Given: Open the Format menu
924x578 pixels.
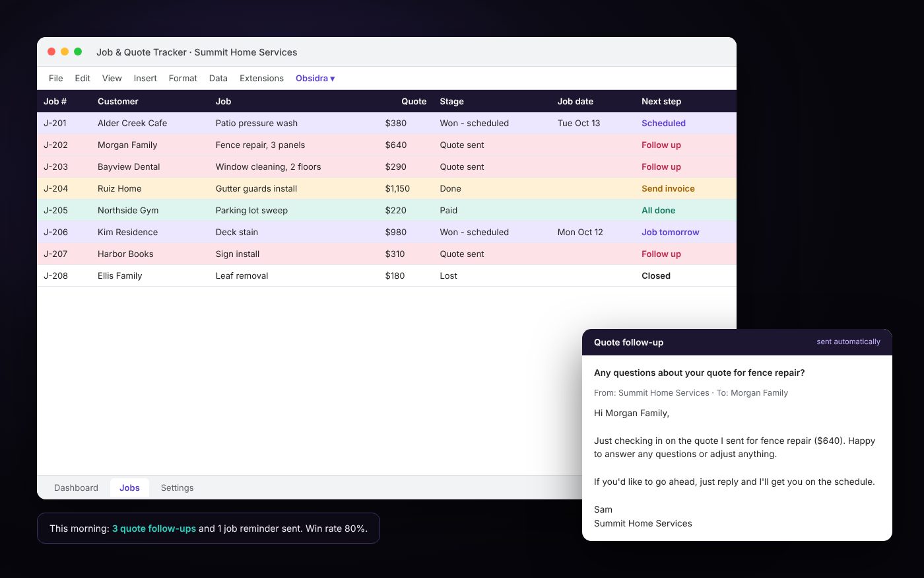Looking at the screenshot, I should coord(183,78).
